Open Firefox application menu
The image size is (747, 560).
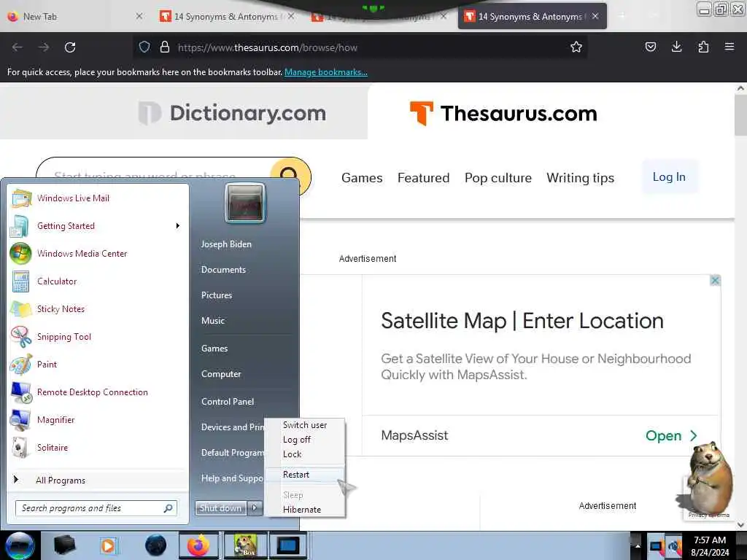[x=729, y=47]
